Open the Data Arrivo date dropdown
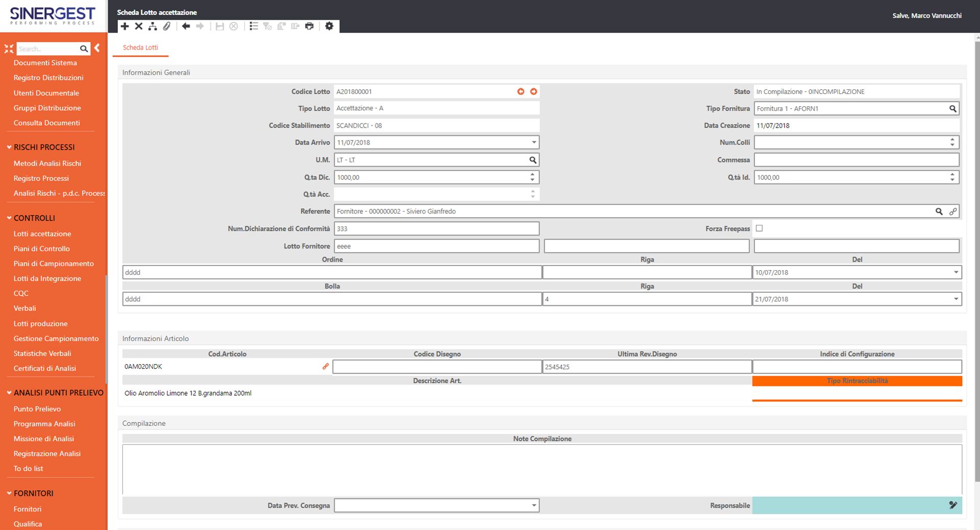Image resolution: width=980 pixels, height=530 pixels. (534, 142)
